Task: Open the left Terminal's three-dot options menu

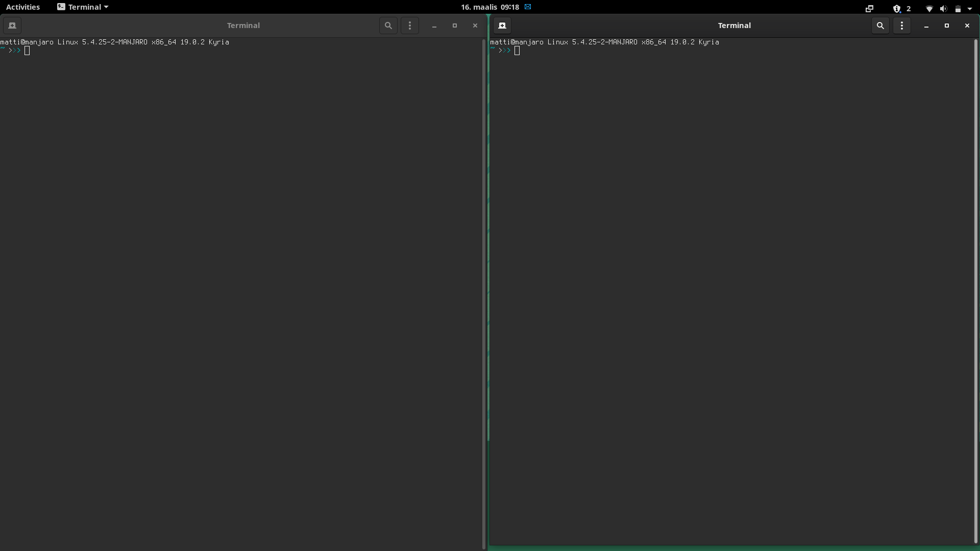Action: pyautogui.click(x=409, y=26)
